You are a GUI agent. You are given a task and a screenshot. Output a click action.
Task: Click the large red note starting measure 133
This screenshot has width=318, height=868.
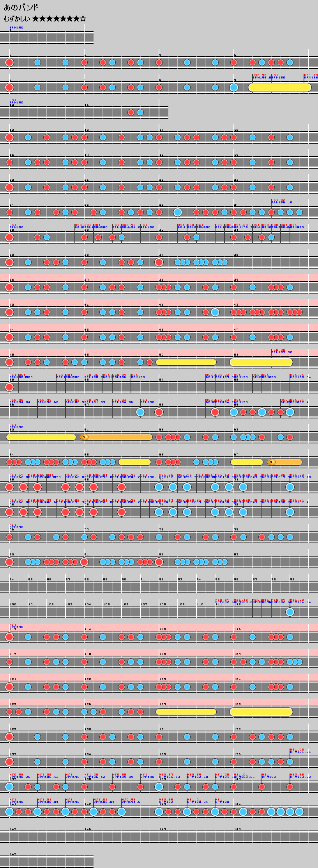point(9,762)
